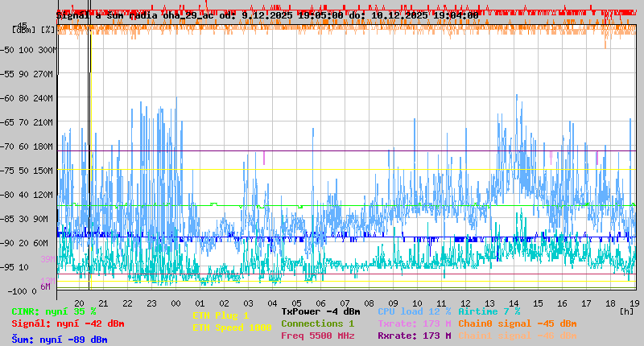Select the Rxrate 173 M legend entry
This screenshot has width=644, height=346.
tap(414, 336)
